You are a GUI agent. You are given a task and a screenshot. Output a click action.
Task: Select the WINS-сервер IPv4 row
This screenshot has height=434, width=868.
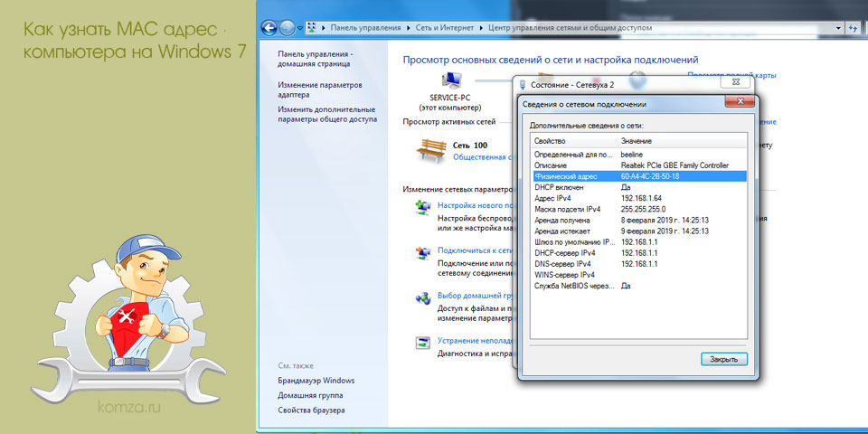(x=639, y=275)
